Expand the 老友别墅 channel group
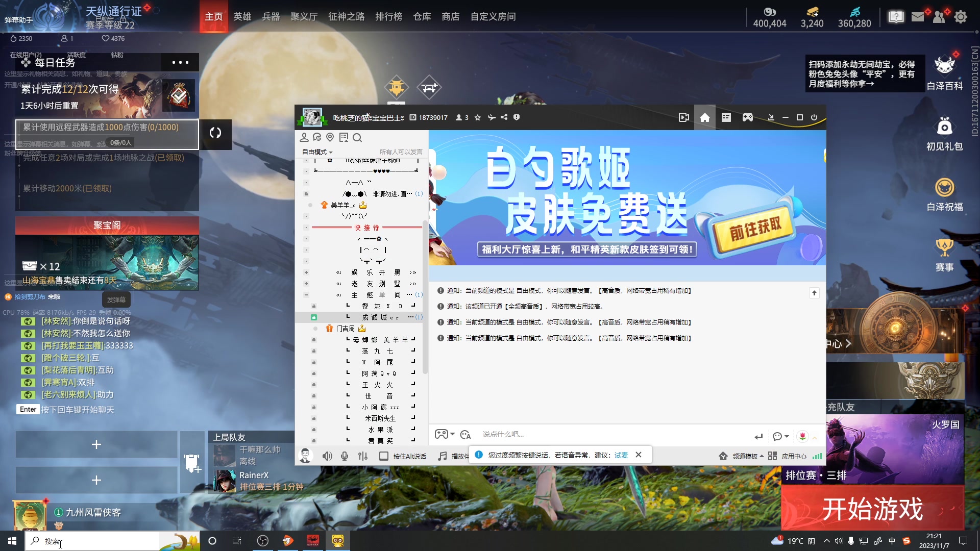The image size is (980, 551). coord(306,284)
